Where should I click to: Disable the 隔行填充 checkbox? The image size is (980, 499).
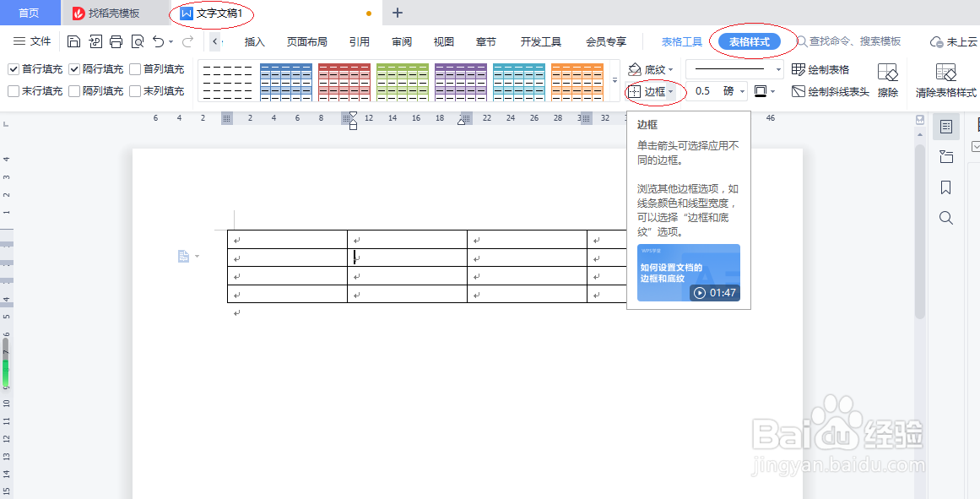click(x=73, y=68)
